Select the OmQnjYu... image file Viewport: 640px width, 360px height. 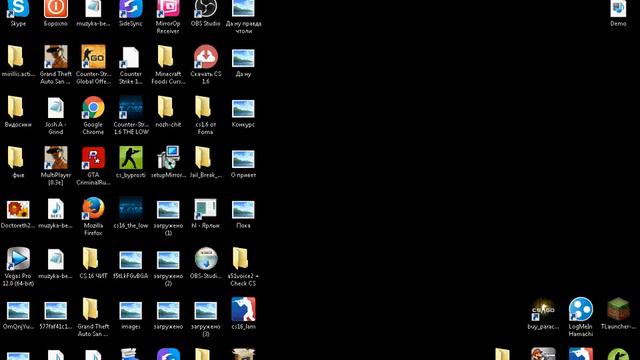tap(18, 311)
